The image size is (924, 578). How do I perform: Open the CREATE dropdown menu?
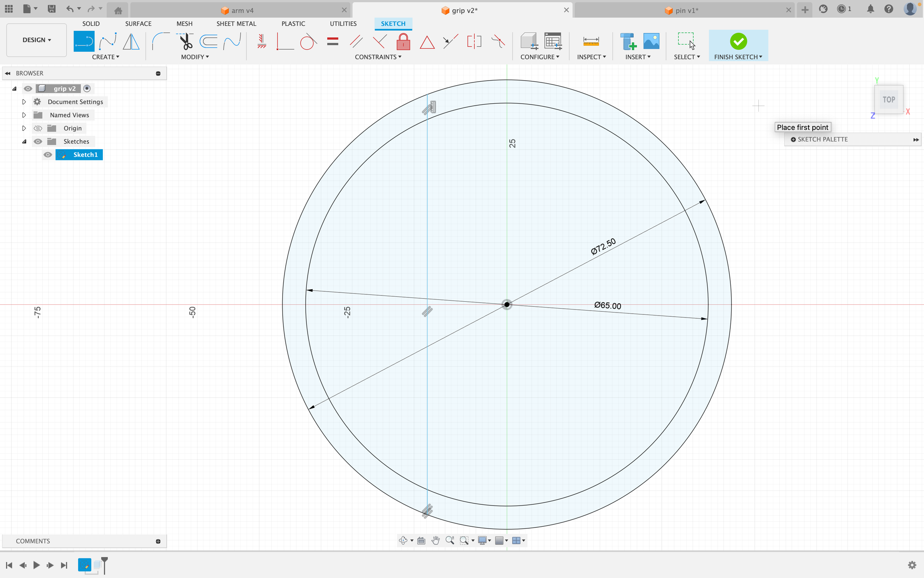coord(105,57)
